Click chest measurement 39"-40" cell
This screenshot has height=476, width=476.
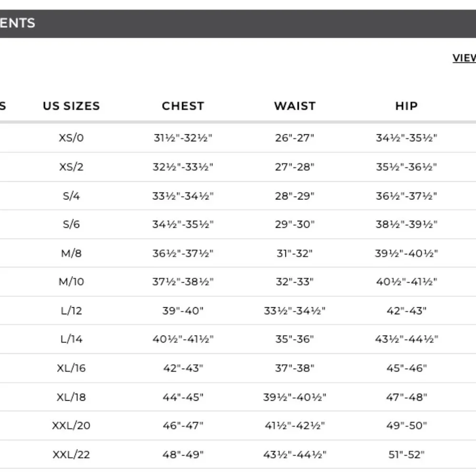click(183, 310)
